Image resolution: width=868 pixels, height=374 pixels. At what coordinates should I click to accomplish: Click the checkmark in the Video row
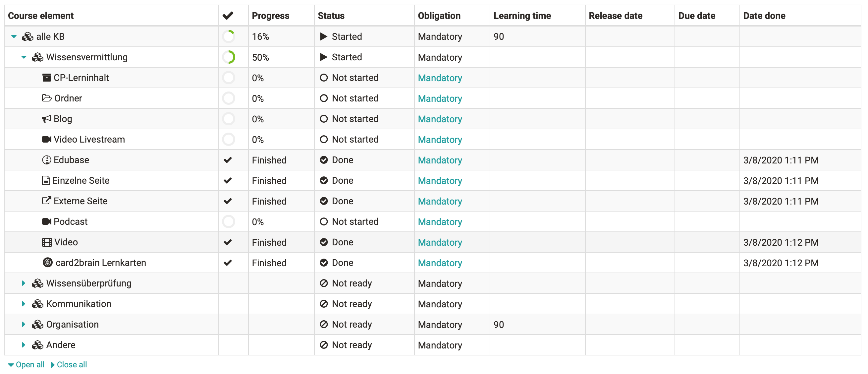pos(228,242)
